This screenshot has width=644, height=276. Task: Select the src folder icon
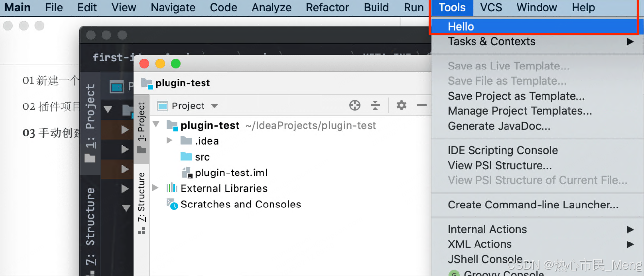(x=186, y=157)
